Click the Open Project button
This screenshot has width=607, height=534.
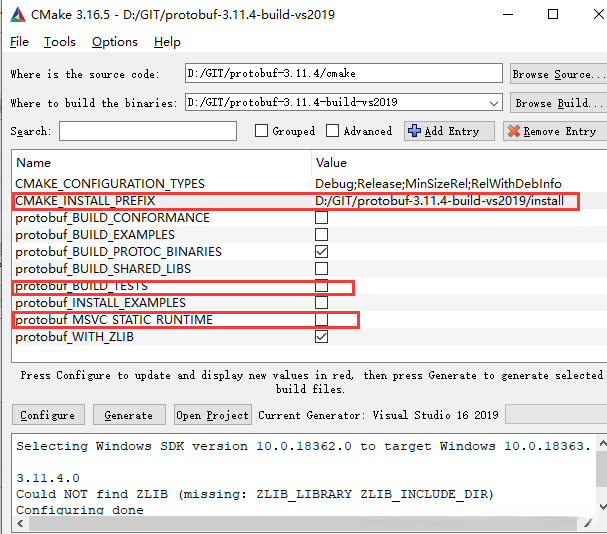tap(213, 415)
